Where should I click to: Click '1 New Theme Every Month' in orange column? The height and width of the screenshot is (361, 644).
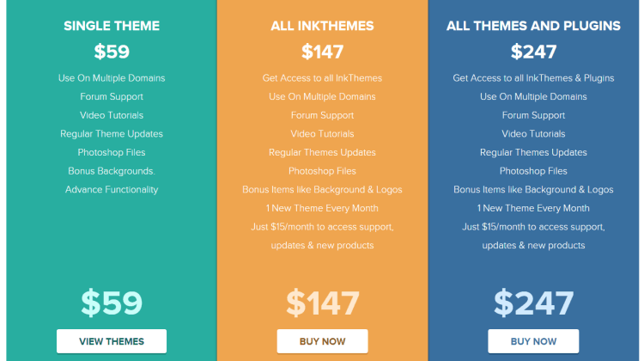(322, 208)
